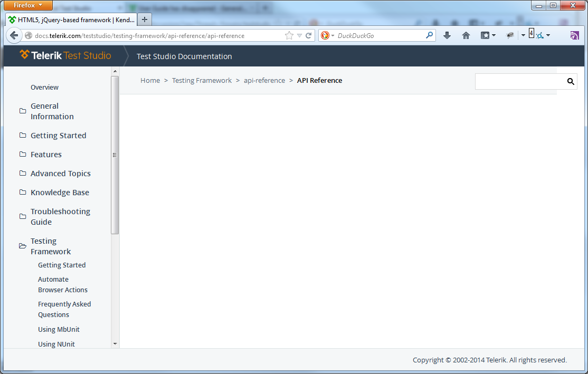Viewport: 588px width, 374px height.
Task: Click the documentation search magnifier button
Action: coord(571,81)
